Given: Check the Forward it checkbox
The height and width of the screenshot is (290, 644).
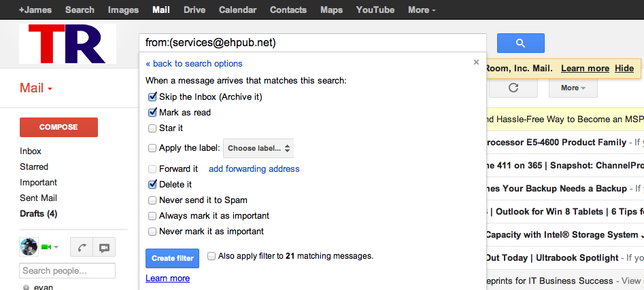Looking at the screenshot, I should click(152, 168).
